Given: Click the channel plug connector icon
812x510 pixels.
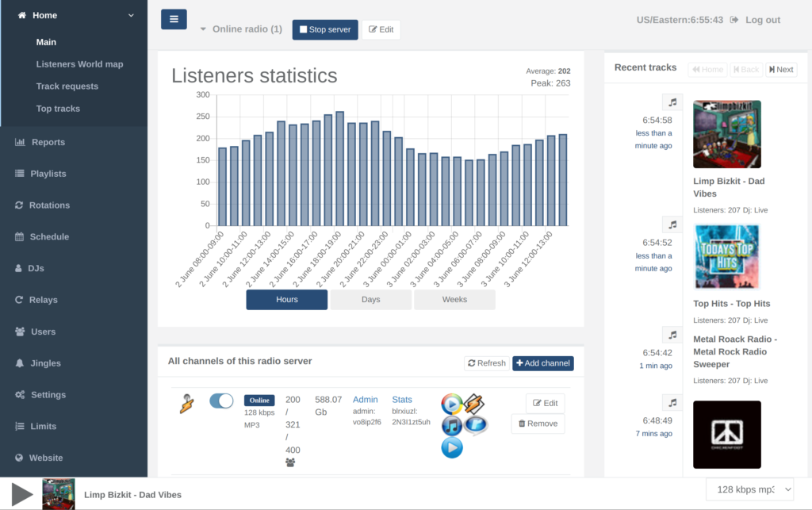Looking at the screenshot, I should point(186,404).
